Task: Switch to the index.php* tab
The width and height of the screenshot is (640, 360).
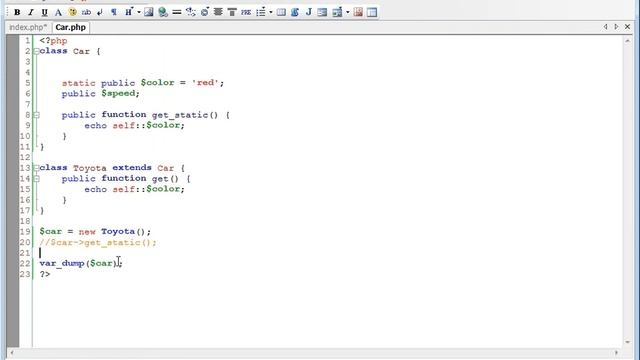Action: [28, 27]
